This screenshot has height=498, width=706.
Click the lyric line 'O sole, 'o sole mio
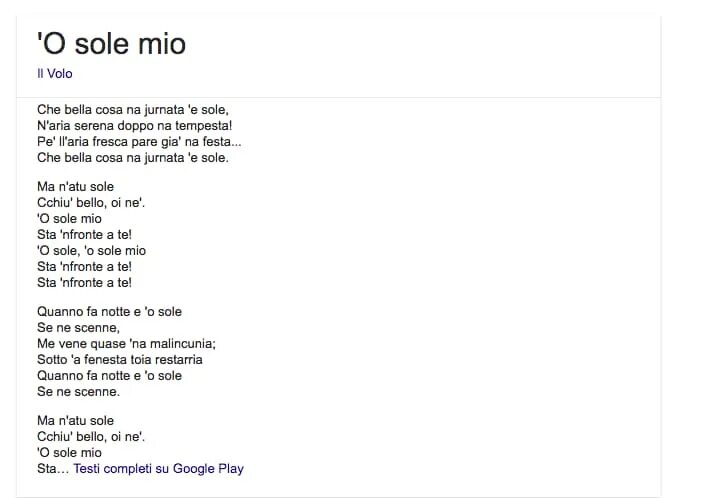91,251
